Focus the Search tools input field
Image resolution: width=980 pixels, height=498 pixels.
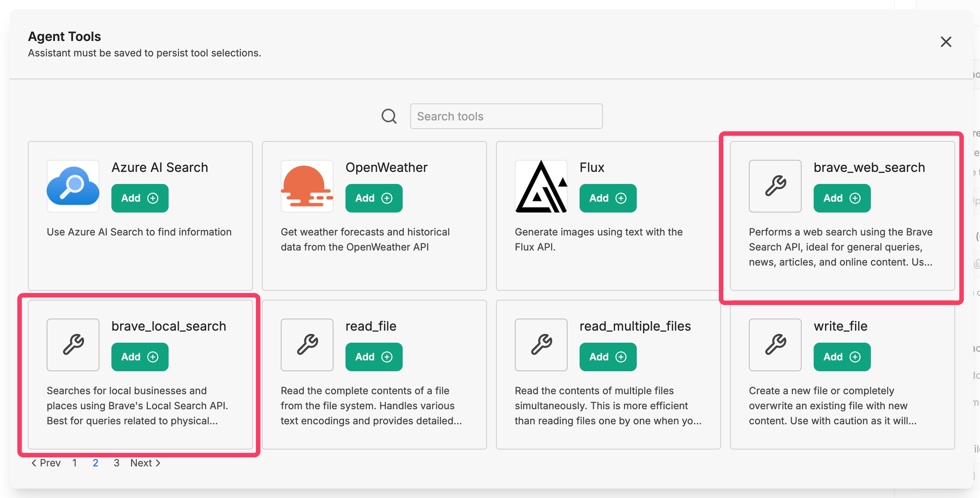point(506,116)
